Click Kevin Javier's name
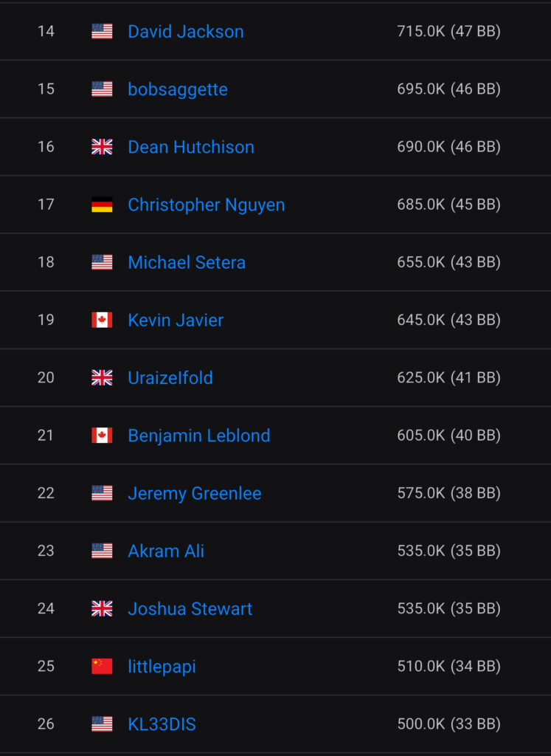551x756 pixels. 175,320
